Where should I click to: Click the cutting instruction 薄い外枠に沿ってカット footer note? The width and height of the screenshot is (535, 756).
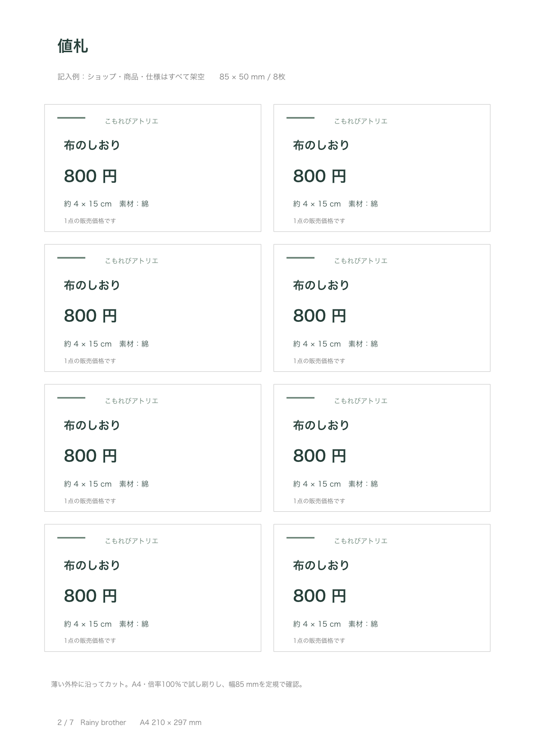178,685
